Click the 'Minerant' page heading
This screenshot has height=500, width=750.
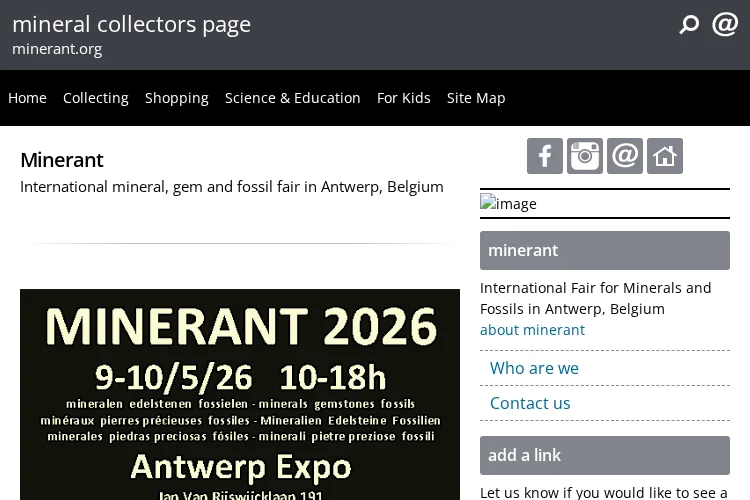(62, 160)
